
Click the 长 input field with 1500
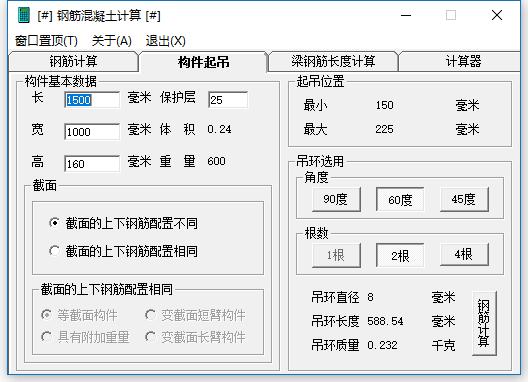coord(92,100)
